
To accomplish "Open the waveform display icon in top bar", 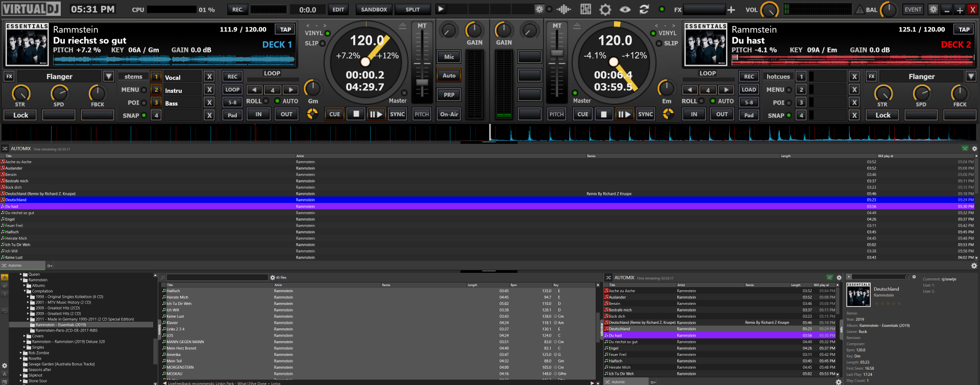I will click(x=564, y=9).
